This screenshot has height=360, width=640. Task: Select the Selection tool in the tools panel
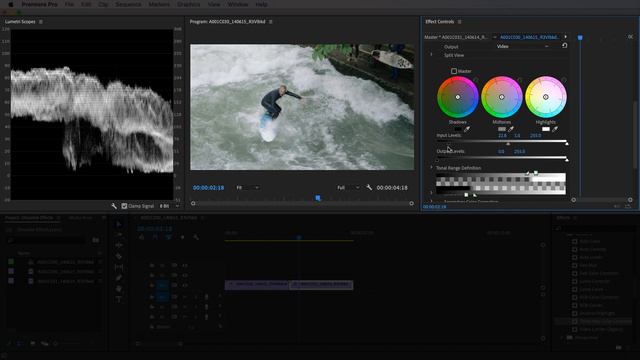click(119, 224)
